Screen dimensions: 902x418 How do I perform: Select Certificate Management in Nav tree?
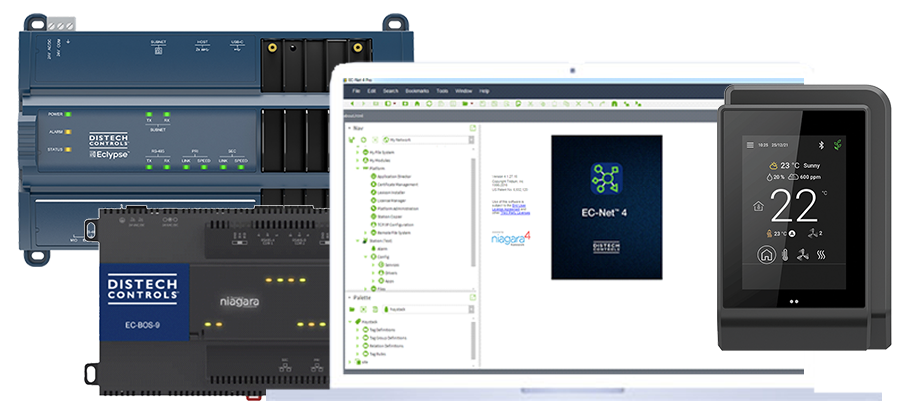click(x=398, y=185)
